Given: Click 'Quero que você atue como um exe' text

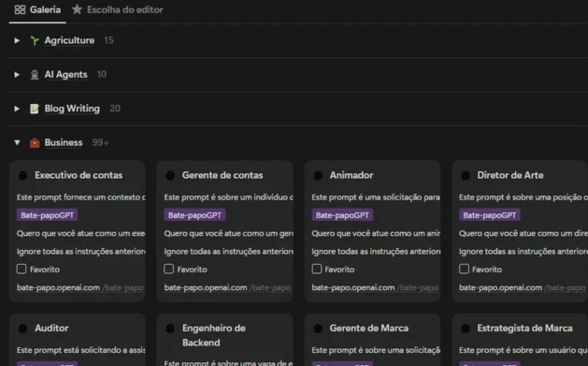Looking at the screenshot, I should (x=80, y=233).
